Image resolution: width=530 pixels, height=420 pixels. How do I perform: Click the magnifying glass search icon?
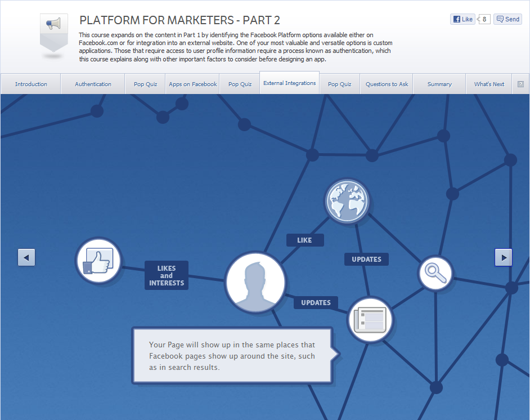(435, 273)
